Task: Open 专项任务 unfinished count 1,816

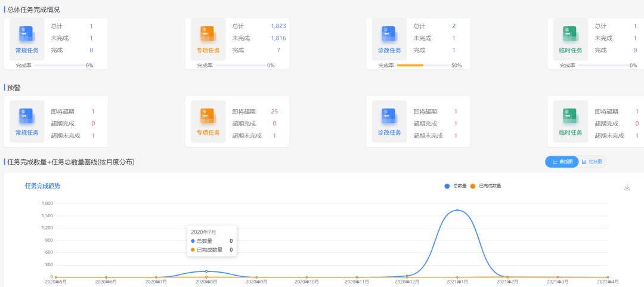Action: [278, 38]
